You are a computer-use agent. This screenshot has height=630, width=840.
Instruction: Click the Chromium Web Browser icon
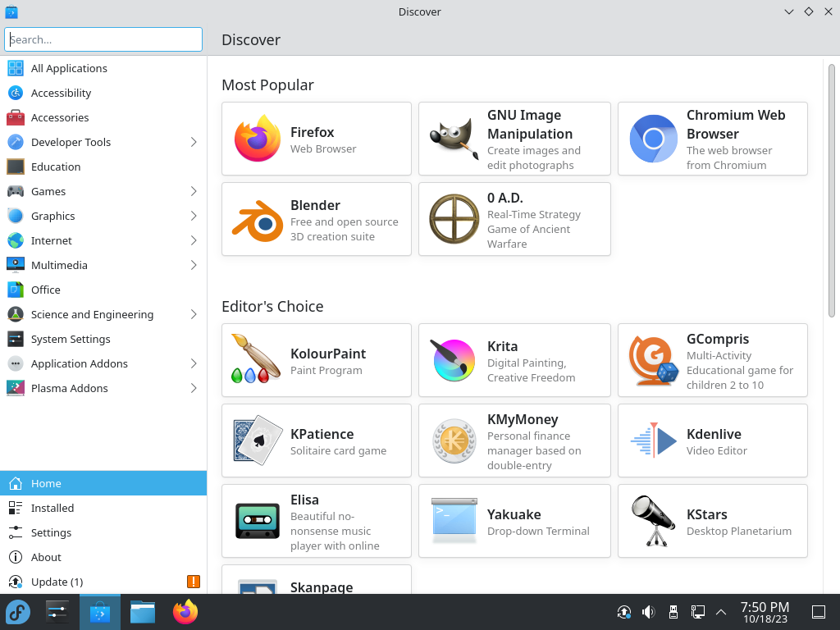pos(654,139)
